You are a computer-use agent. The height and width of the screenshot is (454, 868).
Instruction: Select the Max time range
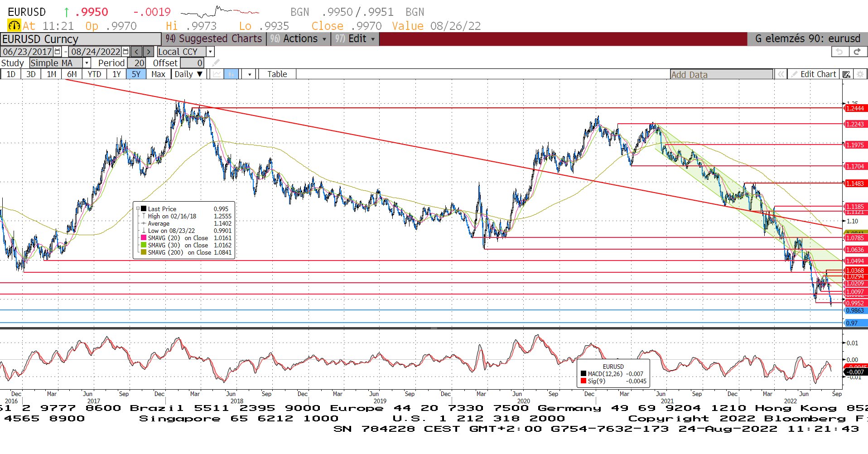158,74
